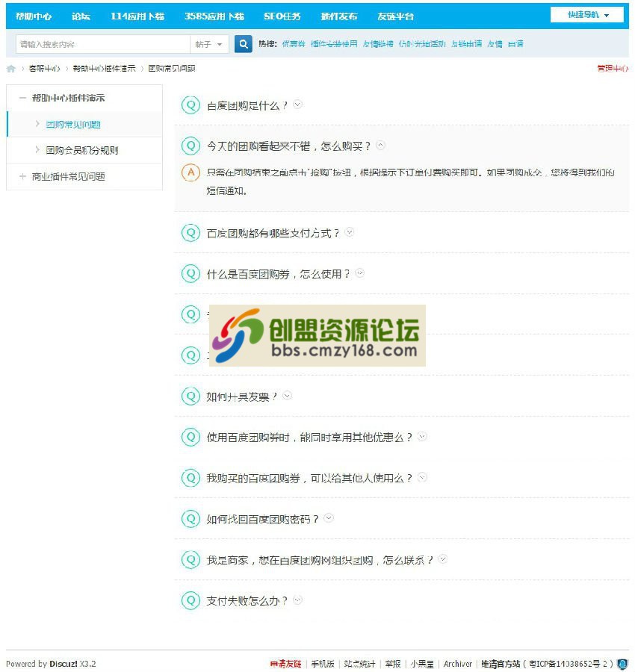This screenshot has width=635, height=672.
Task: Click hot search link 友情链接
Action: click(378, 44)
